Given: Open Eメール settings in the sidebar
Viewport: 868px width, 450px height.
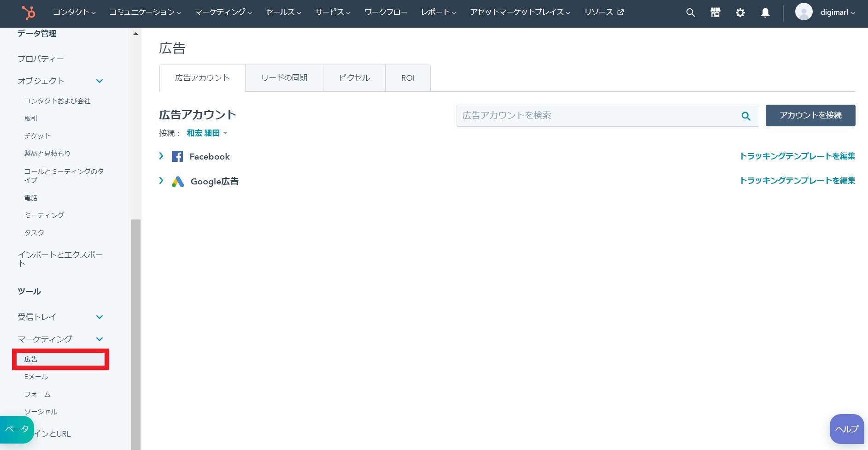Looking at the screenshot, I should click(x=36, y=377).
